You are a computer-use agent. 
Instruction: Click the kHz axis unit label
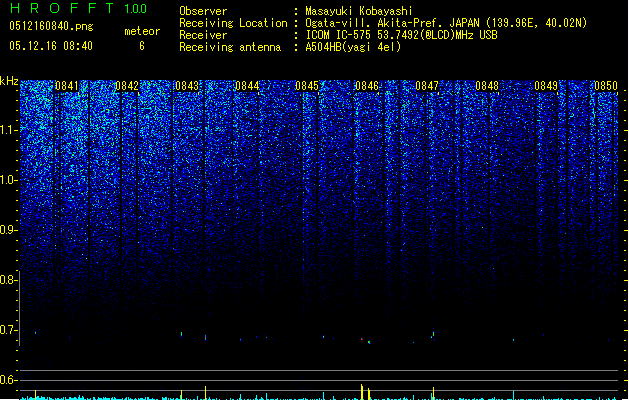pos(9,81)
